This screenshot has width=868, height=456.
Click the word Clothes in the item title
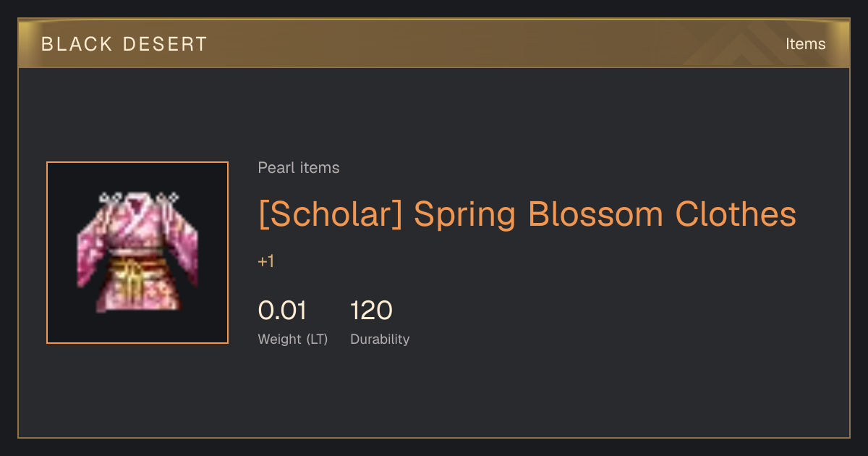click(736, 214)
